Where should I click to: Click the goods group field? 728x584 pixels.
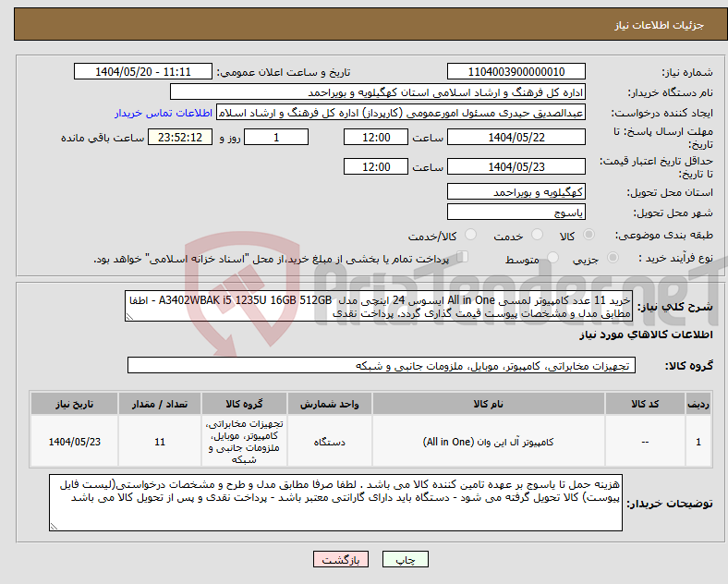pyautogui.click(x=382, y=365)
